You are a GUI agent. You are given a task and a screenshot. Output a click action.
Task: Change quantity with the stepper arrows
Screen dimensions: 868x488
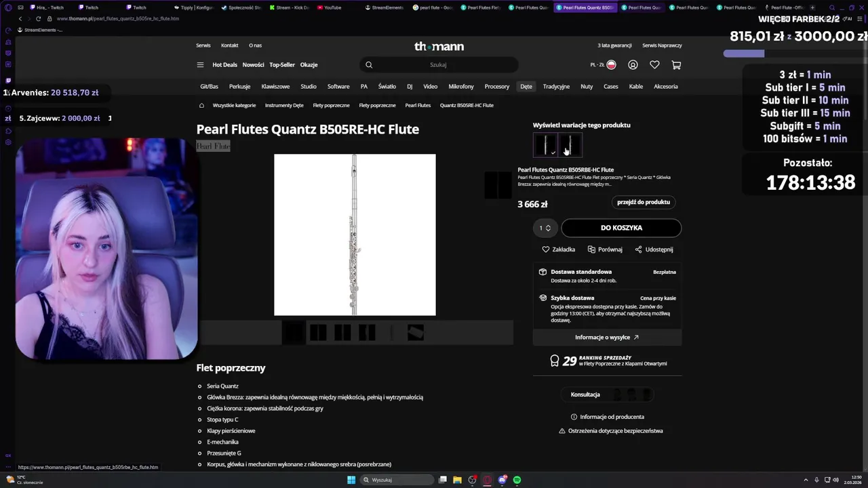pyautogui.click(x=548, y=228)
